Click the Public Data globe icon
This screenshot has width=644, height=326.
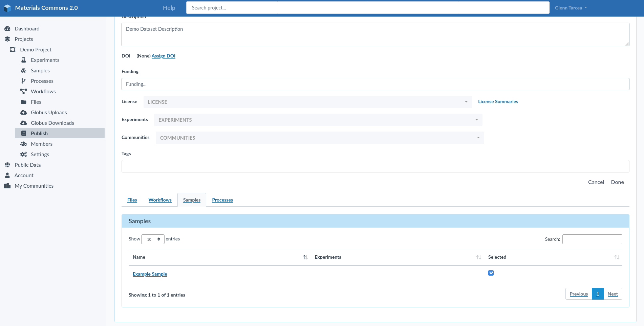(x=7, y=165)
